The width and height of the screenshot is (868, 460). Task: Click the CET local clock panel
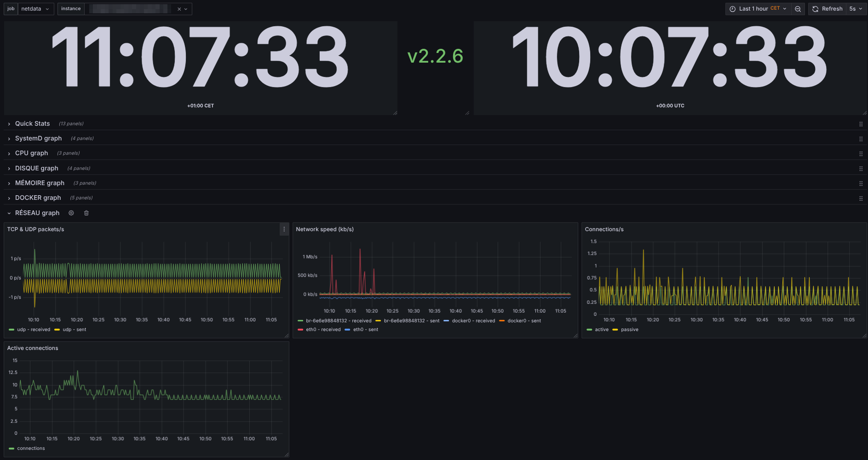[201, 68]
